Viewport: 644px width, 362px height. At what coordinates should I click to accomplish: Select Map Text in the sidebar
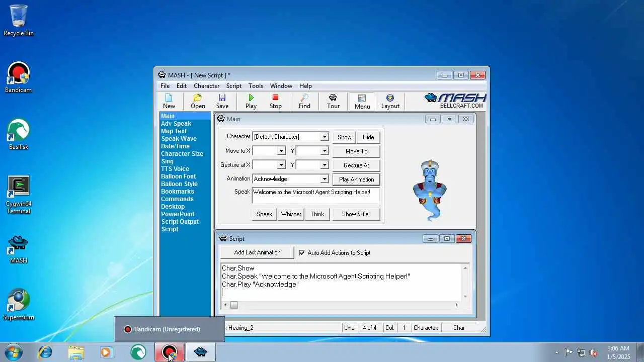pos(174,131)
